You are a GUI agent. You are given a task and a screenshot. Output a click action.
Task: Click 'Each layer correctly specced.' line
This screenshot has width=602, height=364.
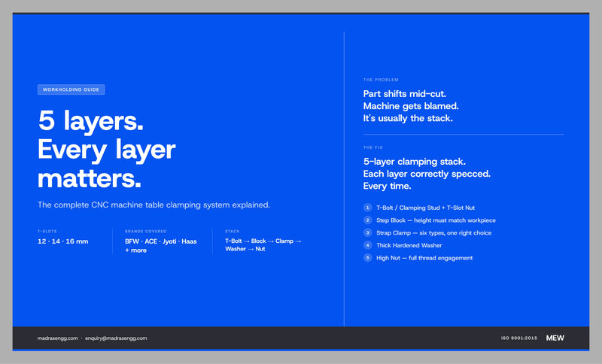(427, 174)
